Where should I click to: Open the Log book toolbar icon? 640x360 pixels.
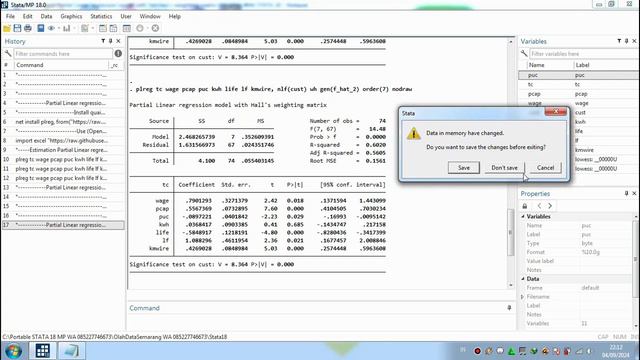pyautogui.click(x=40, y=28)
